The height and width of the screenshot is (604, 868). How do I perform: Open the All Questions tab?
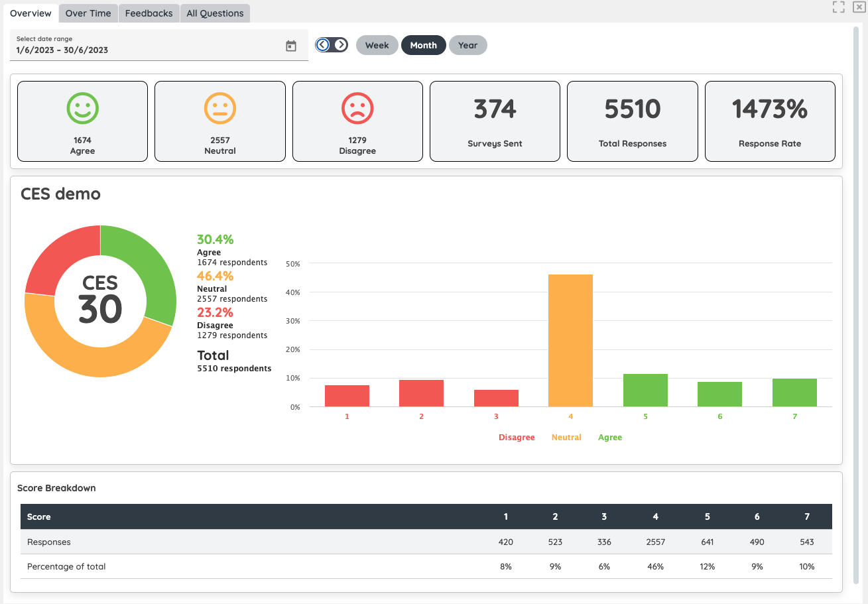click(215, 13)
